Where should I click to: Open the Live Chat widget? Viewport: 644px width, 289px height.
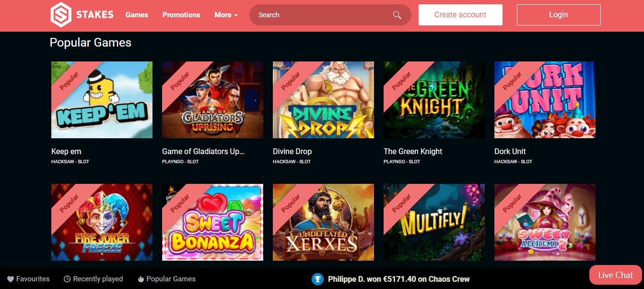pyautogui.click(x=616, y=275)
